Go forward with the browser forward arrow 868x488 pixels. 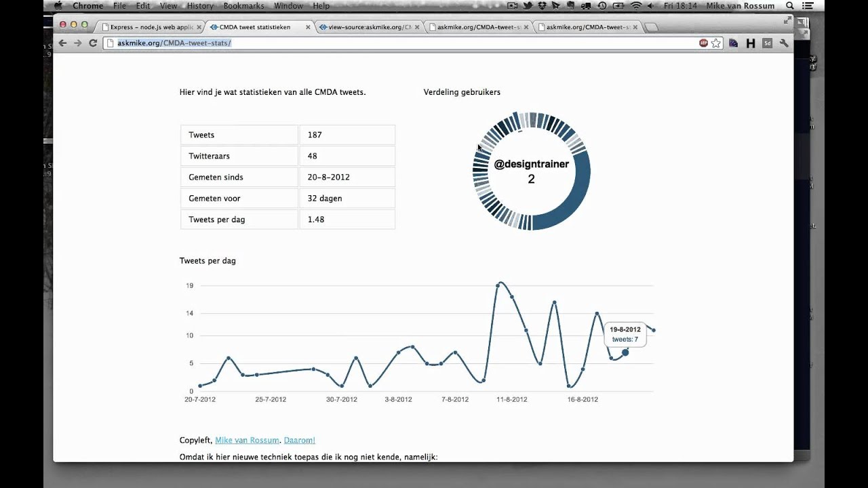click(x=77, y=43)
